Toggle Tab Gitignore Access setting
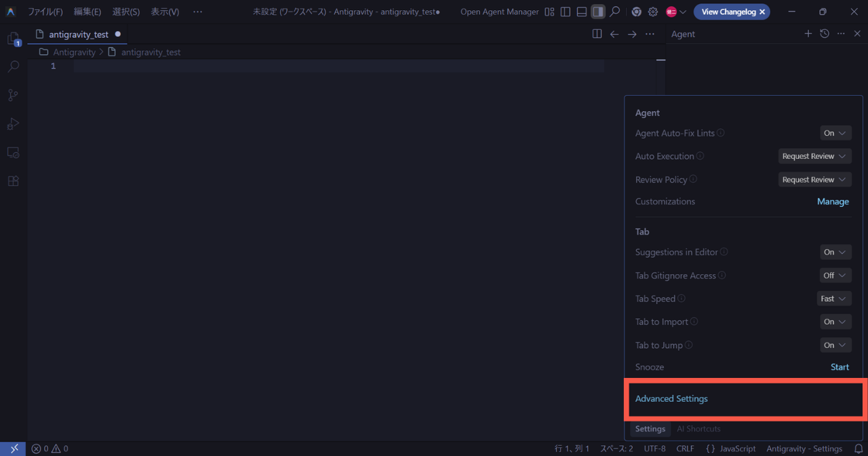The image size is (868, 456). point(835,275)
